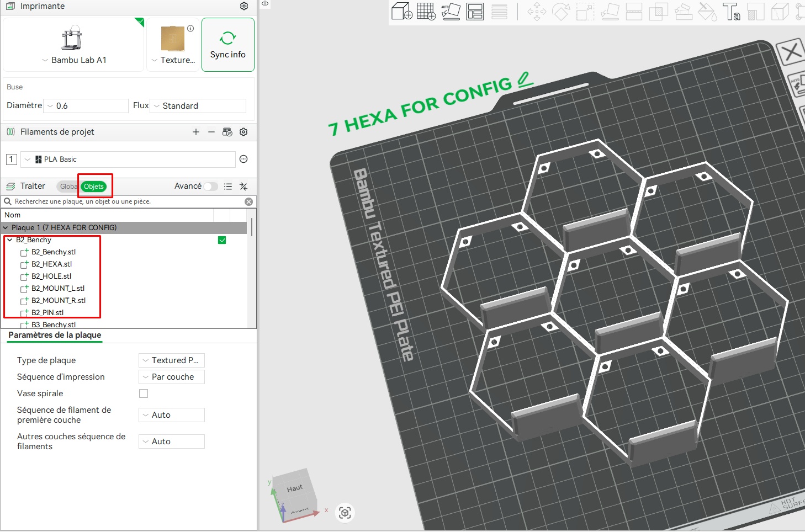This screenshot has width=805, height=532.
Task: Select the Lay on face tool
Action: click(x=610, y=12)
